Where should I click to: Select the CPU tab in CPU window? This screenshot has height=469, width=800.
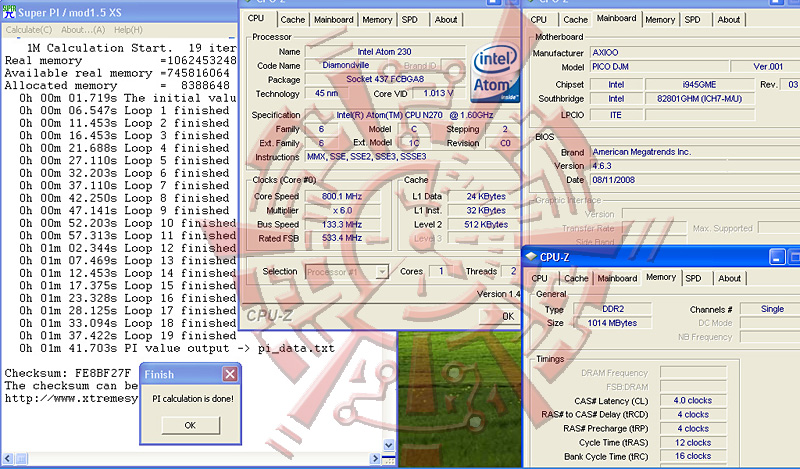click(x=256, y=18)
